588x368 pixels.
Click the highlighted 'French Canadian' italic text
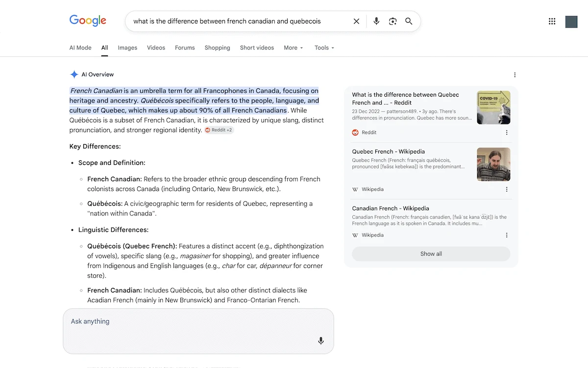(x=96, y=91)
